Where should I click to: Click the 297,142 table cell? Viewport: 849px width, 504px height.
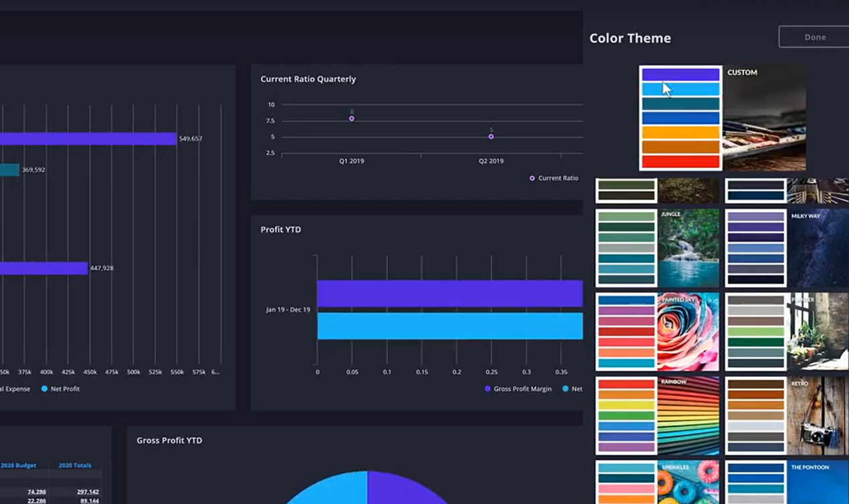[x=88, y=492]
